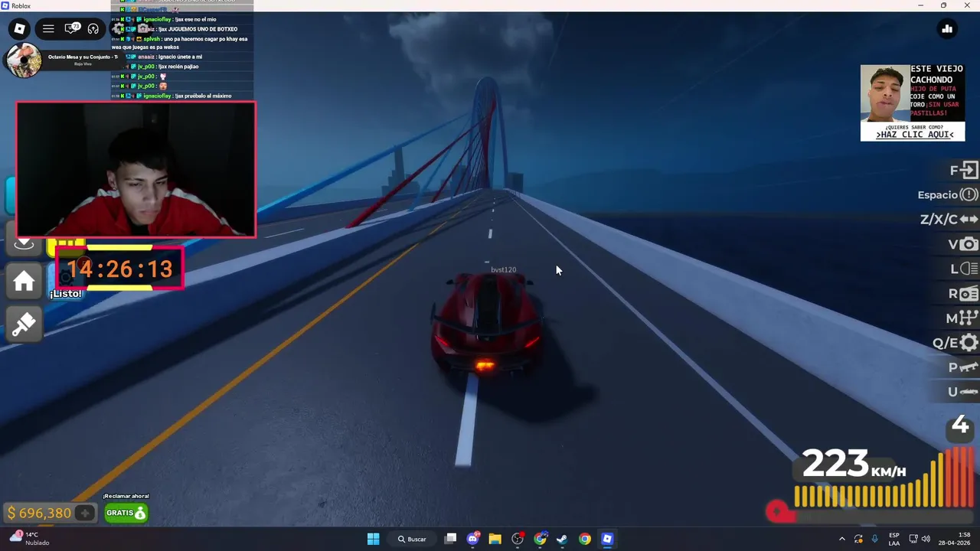Click the V camera view control
The image size is (980, 551).
point(963,244)
